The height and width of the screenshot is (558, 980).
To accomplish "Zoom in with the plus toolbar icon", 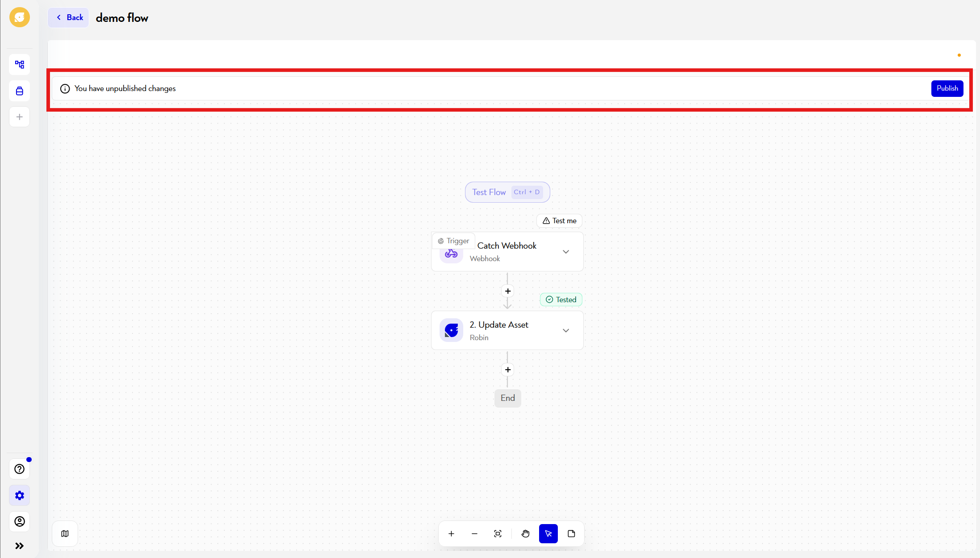I will click(x=452, y=534).
